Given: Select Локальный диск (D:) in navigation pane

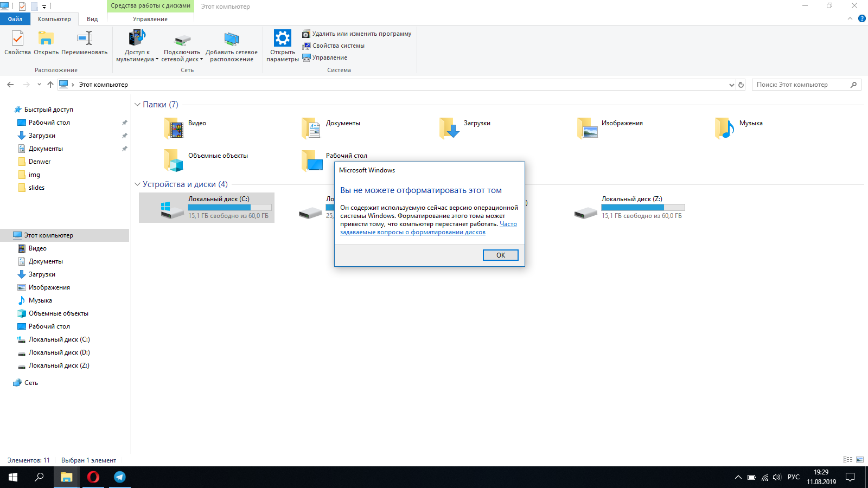Looking at the screenshot, I should click(x=59, y=352).
